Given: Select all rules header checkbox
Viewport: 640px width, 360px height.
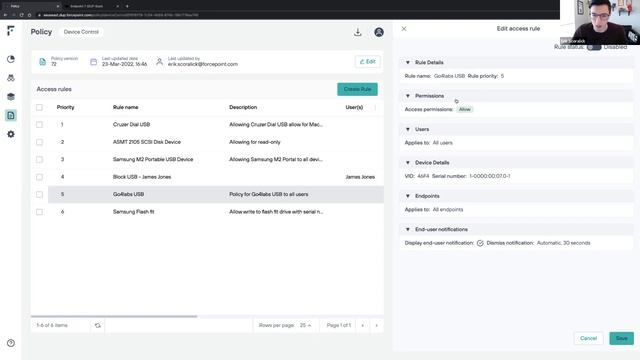Looking at the screenshot, I should coord(39,107).
